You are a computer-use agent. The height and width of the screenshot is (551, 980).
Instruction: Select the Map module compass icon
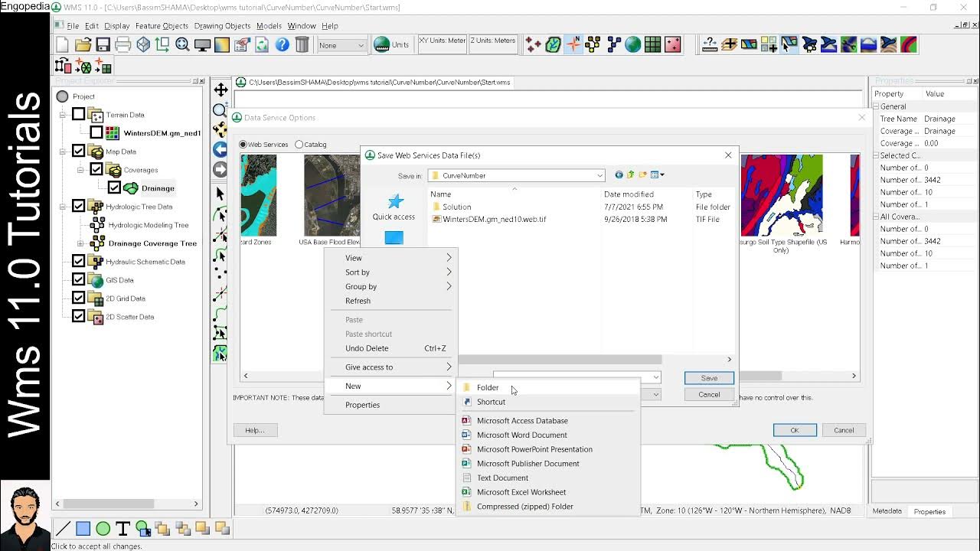click(x=573, y=45)
